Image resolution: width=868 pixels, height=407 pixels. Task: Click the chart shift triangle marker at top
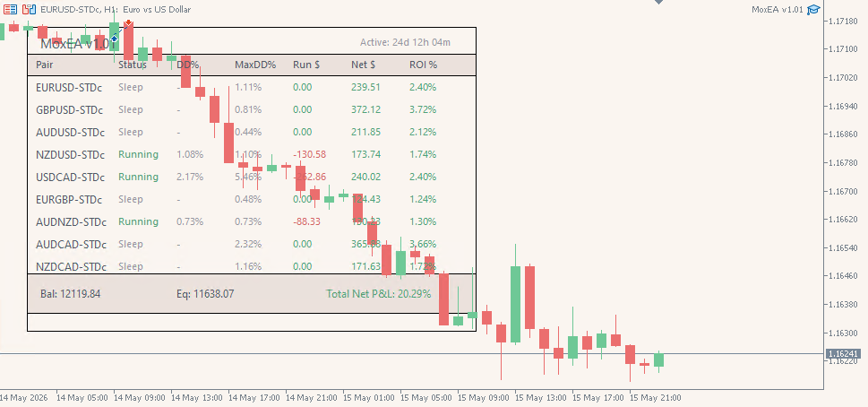click(x=658, y=2)
